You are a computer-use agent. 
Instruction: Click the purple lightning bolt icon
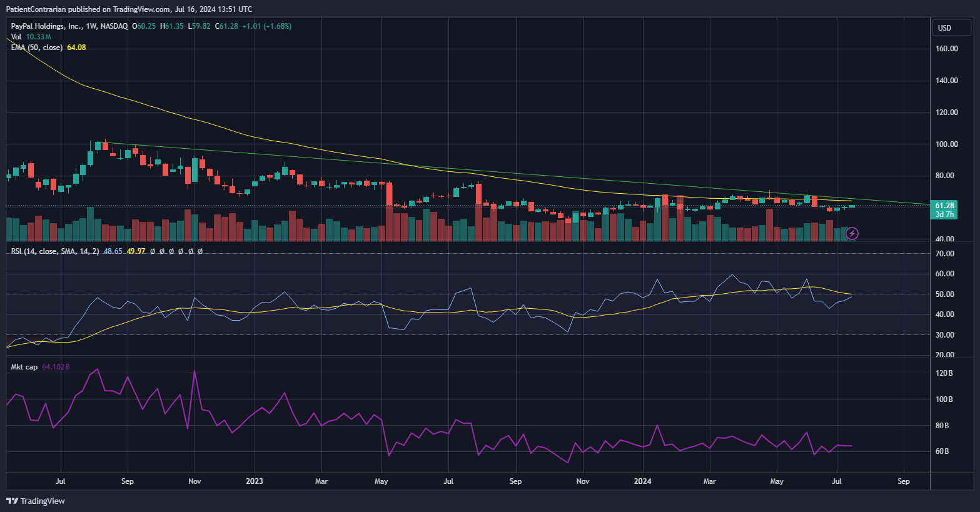[x=852, y=234]
